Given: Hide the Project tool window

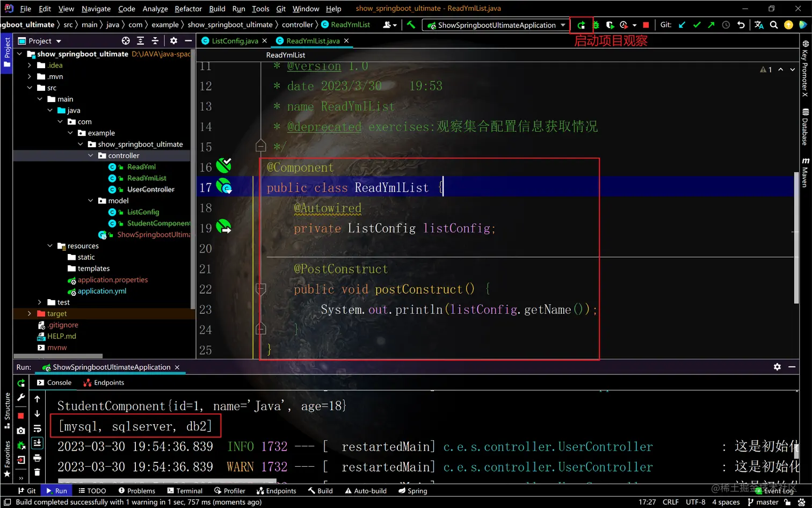Looking at the screenshot, I should point(188,41).
